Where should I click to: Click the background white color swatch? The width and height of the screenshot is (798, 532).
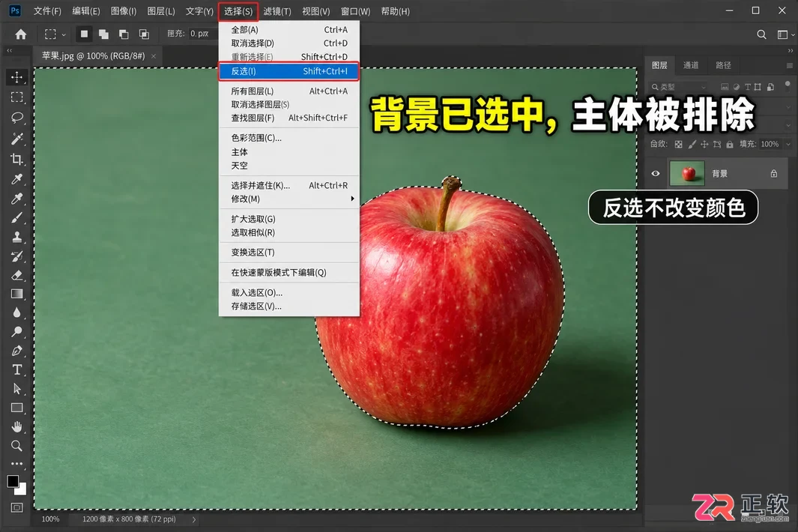click(x=22, y=490)
